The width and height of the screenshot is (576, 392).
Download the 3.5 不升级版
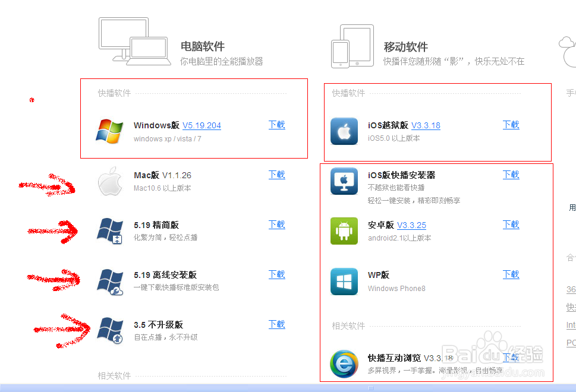[276, 324]
